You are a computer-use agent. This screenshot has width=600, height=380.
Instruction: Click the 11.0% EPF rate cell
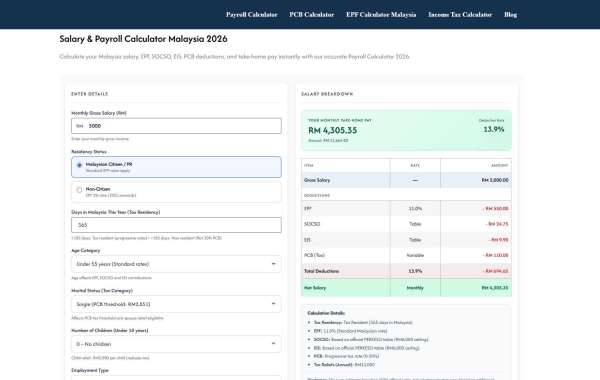[x=415, y=209]
